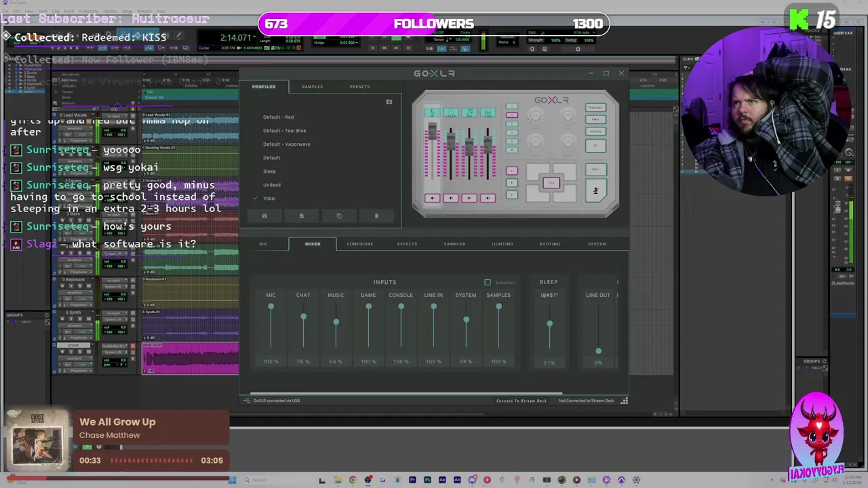Delete profile with trash icon
The image size is (868, 488).
[376, 216]
